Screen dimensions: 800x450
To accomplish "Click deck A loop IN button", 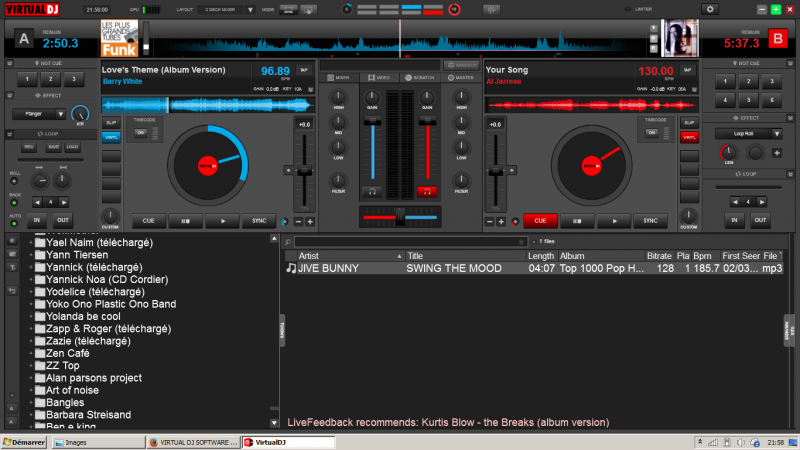I will click(37, 220).
